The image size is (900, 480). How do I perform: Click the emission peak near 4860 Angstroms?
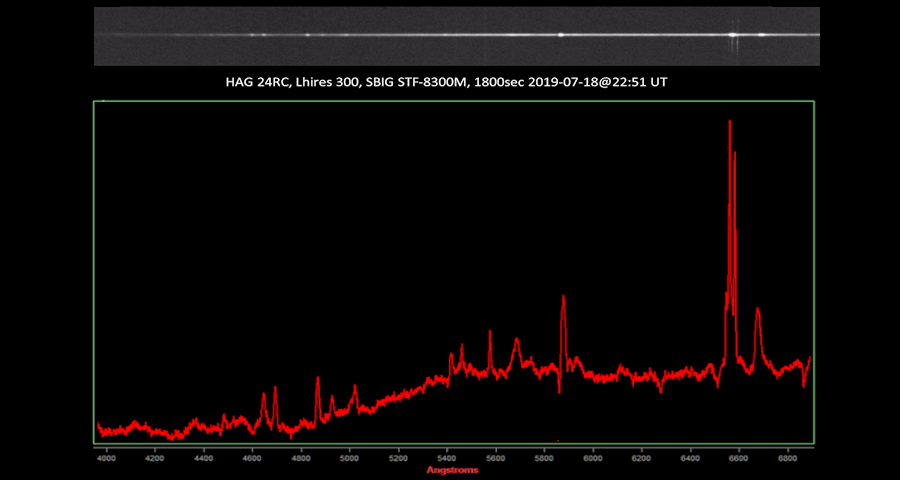317,380
